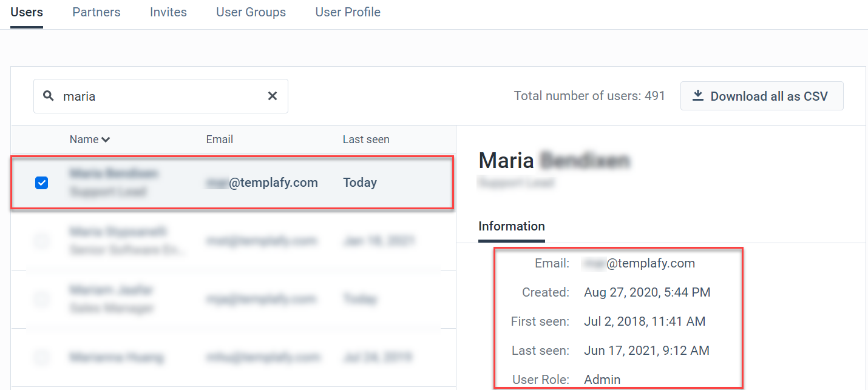Click the Users tab

coord(26,12)
